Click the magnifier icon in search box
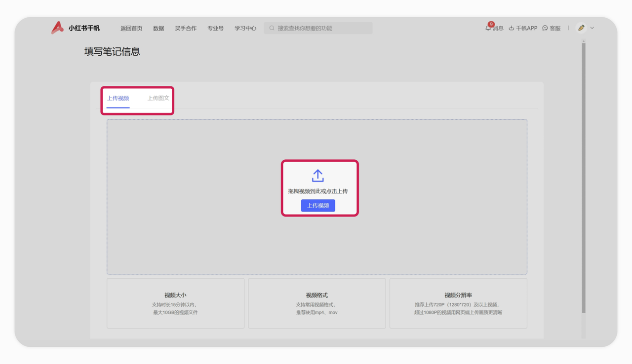This screenshot has width=632, height=364. [272, 28]
